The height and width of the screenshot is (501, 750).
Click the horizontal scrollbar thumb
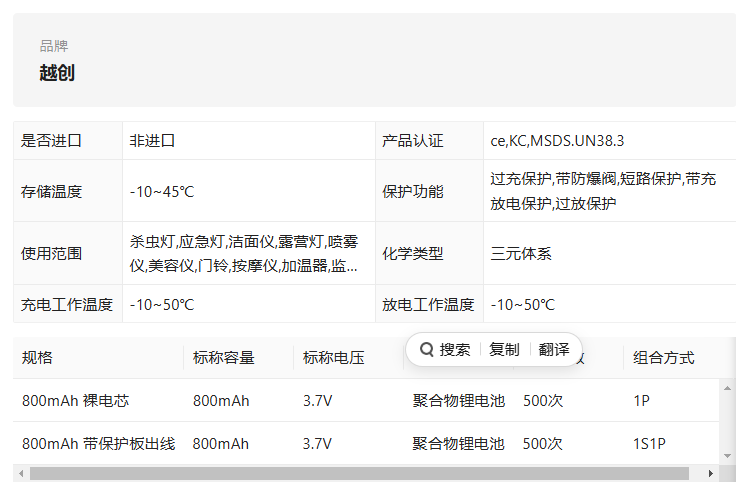click(359, 473)
